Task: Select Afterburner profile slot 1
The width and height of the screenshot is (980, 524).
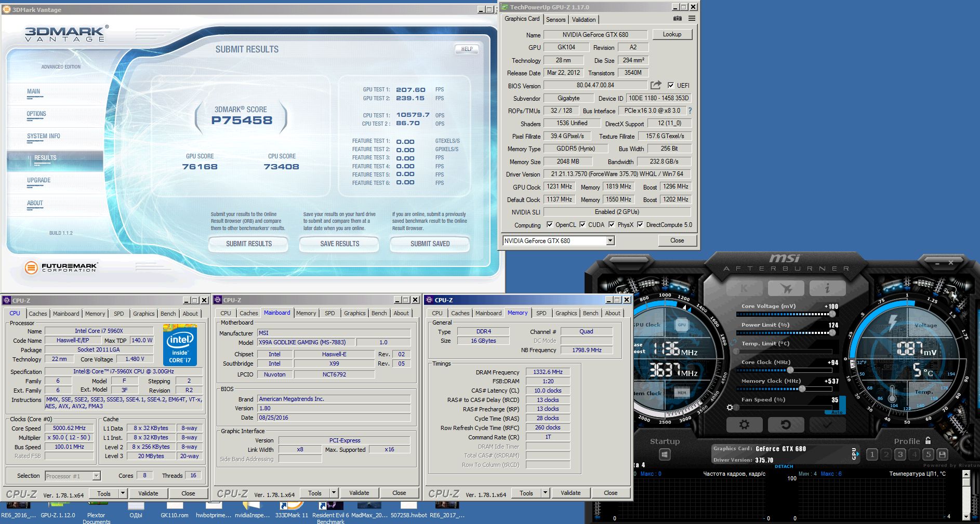Action: pos(872,454)
